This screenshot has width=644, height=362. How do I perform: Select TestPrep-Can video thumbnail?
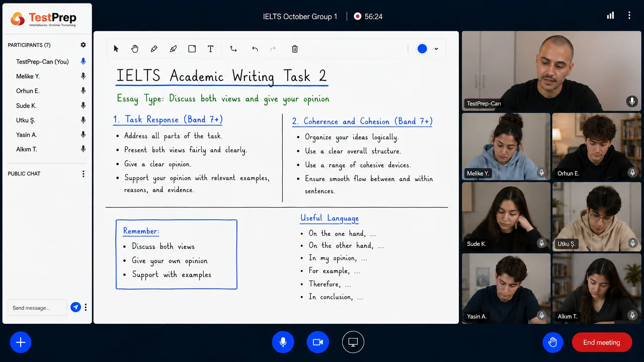[551, 71]
